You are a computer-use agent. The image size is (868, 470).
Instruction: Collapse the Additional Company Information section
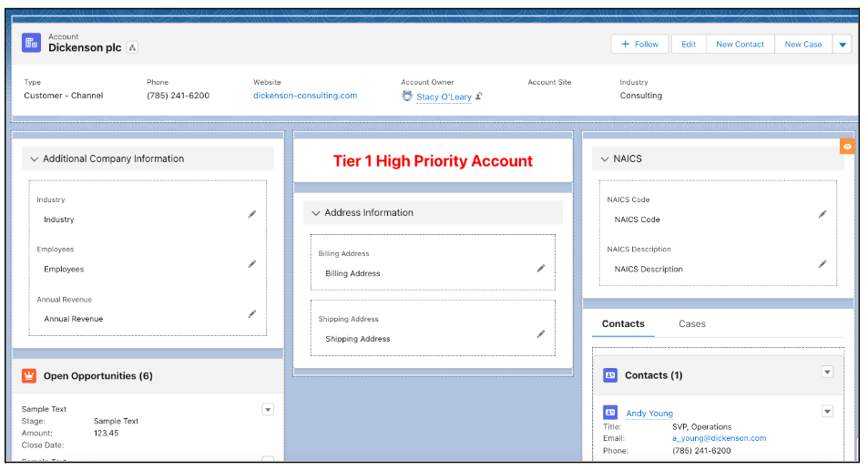tap(35, 158)
